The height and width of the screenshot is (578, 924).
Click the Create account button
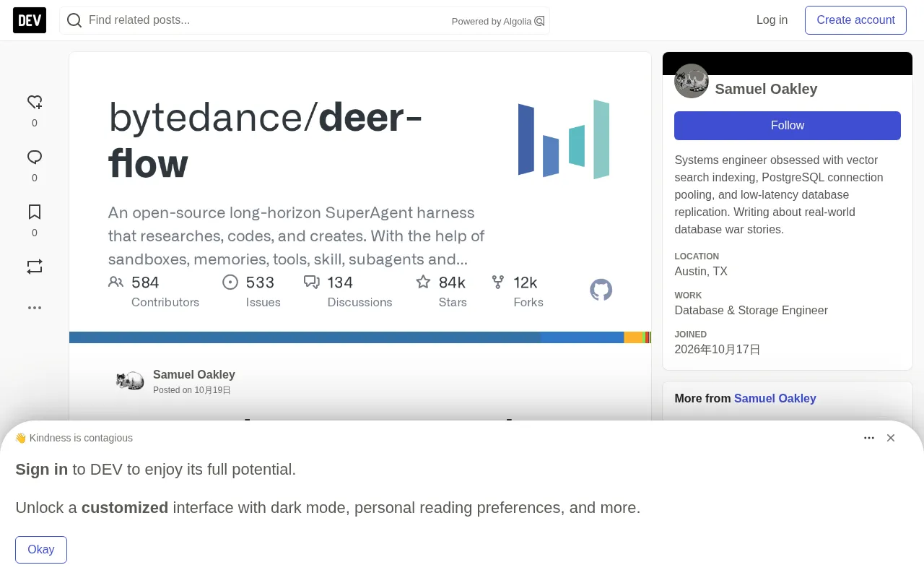click(x=855, y=20)
